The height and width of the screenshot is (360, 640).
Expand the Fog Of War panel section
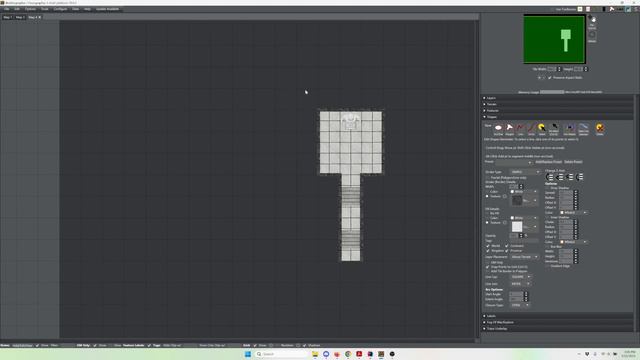558,322
